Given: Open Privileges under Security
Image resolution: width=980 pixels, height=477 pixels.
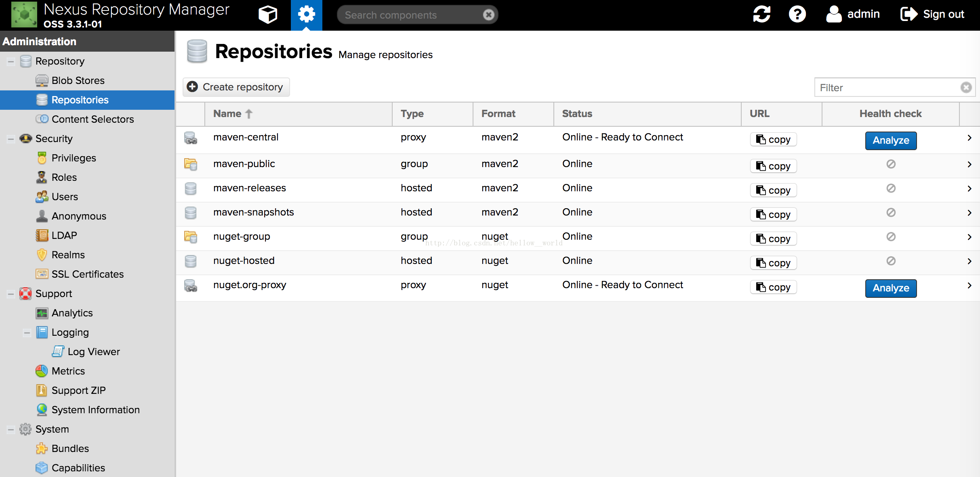Looking at the screenshot, I should tap(74, 158).
